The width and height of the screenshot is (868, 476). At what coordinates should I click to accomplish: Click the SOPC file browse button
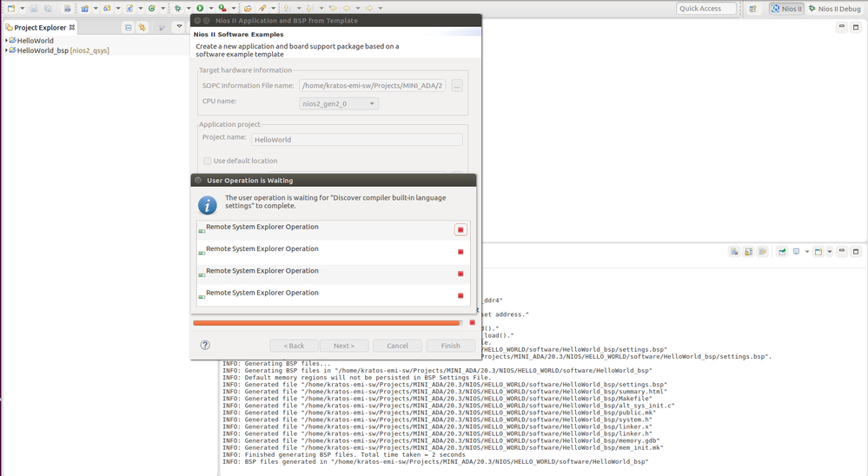click(457, 85)
